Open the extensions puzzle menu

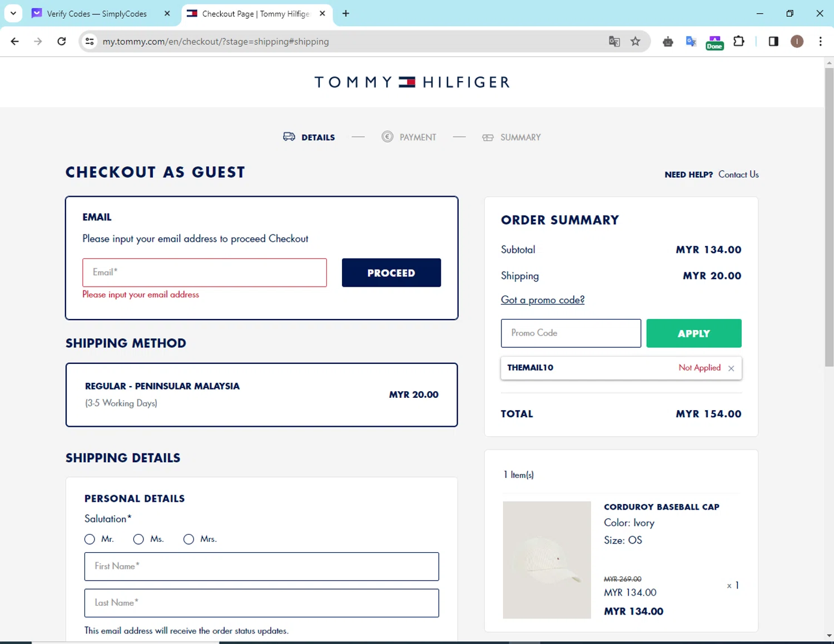coord(739,41)
